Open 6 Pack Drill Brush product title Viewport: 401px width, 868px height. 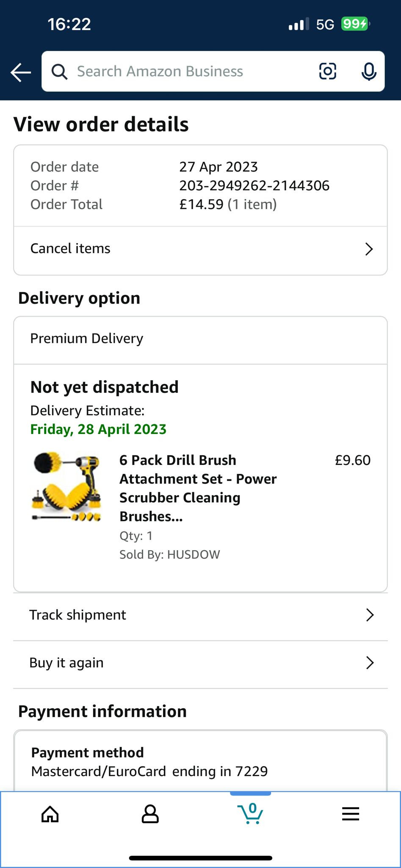tap(198, 488)
